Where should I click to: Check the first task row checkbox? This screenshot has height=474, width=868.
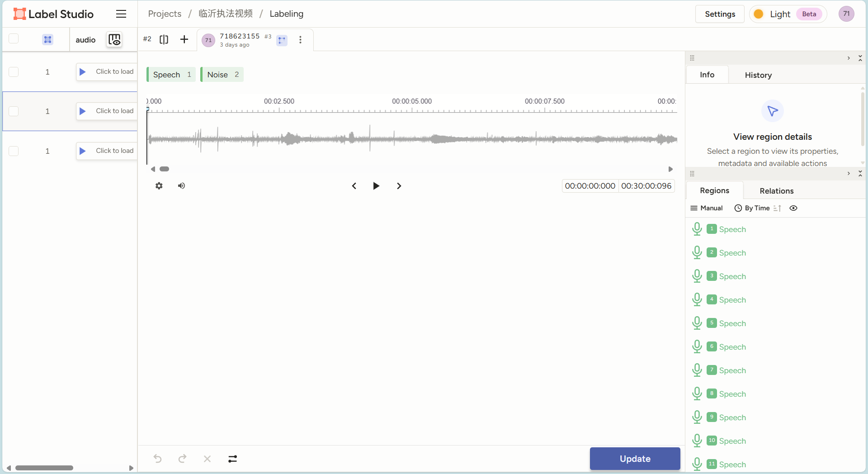point(14,72)
